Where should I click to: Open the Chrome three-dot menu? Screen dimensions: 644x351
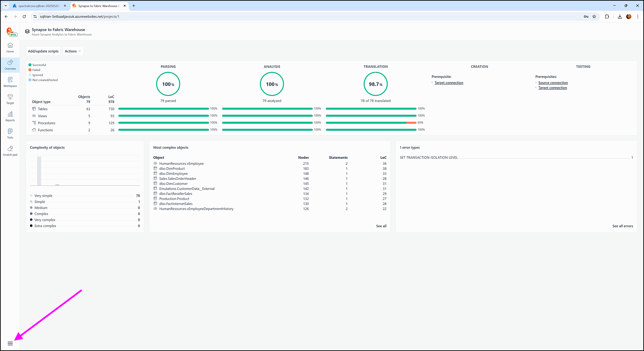pyautogui.click(x=638, y=16)
